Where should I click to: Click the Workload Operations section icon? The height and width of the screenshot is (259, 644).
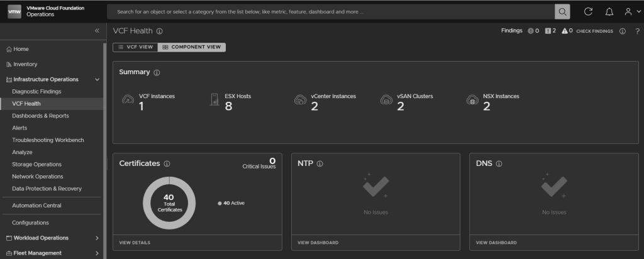[x=9, y=238]
